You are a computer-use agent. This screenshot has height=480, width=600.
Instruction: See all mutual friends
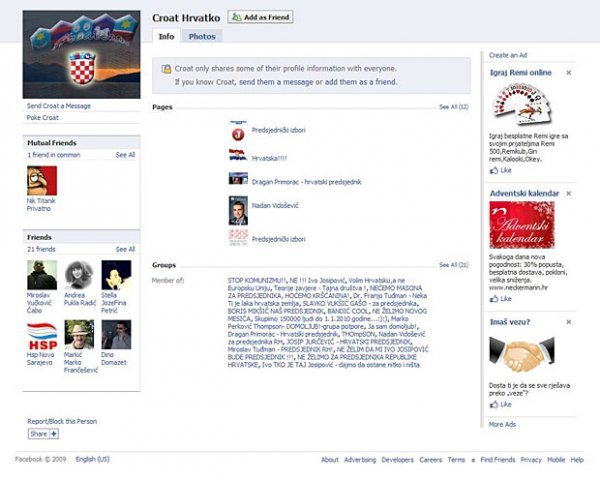click(126, 155)
